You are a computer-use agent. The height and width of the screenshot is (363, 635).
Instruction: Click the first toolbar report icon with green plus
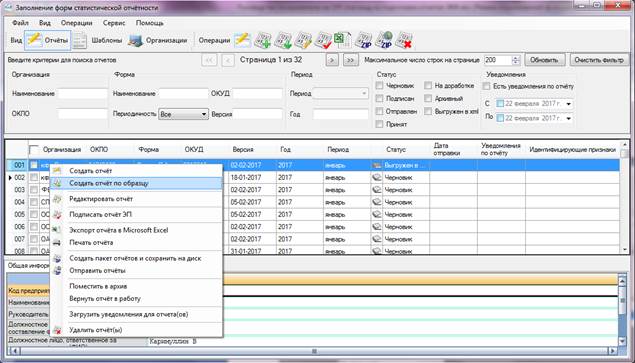coord(262,40)
